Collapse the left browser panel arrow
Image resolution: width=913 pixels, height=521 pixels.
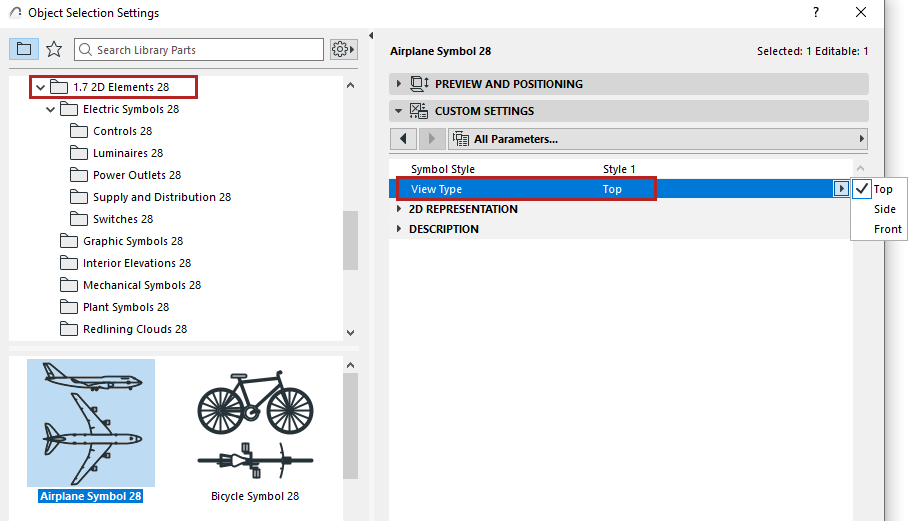[371, 36]
